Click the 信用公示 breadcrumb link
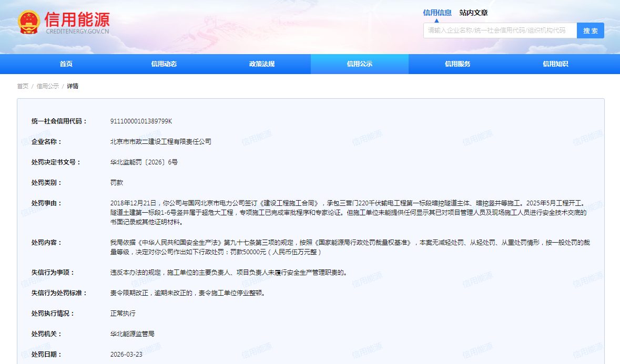 47,86
